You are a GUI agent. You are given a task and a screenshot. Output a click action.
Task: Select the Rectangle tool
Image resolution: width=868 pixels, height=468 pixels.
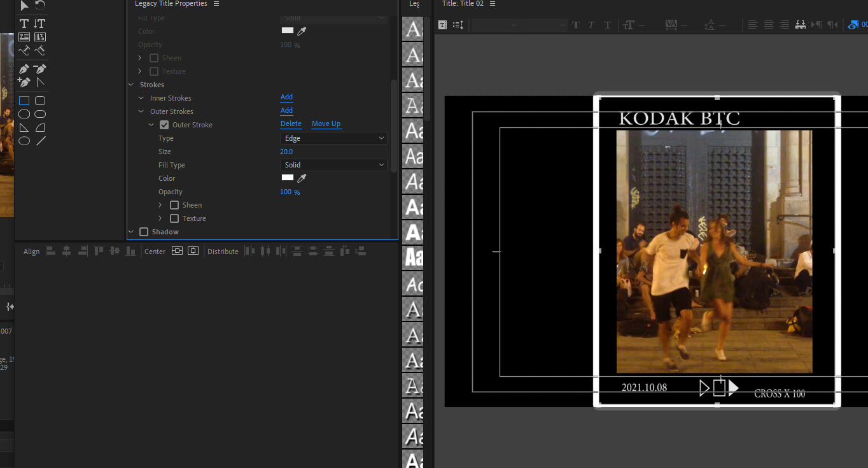tap(24, 101)
